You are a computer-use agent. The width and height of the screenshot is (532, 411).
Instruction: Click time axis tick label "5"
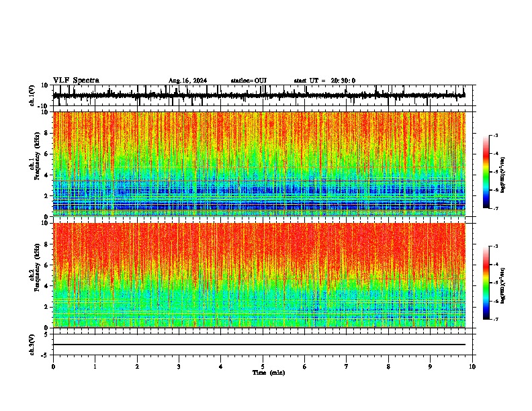(263, 367)
